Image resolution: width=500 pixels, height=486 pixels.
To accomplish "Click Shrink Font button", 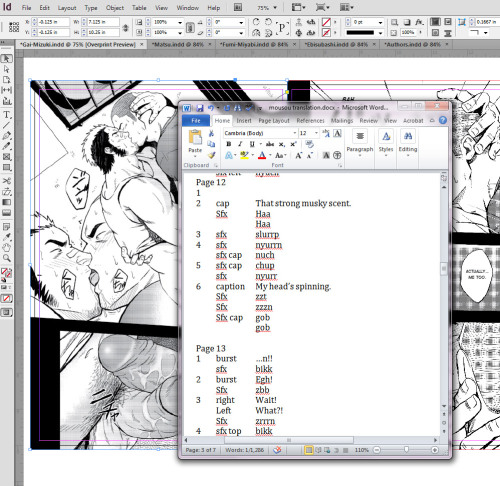I will tap(310, 155).
